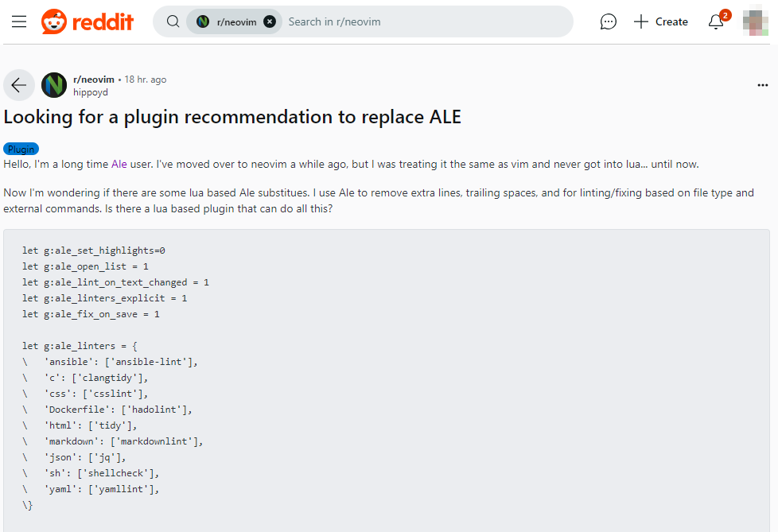Select the Plugin flair tag
This screenshot has height=532, width=778.
click(x=21, y=149)
